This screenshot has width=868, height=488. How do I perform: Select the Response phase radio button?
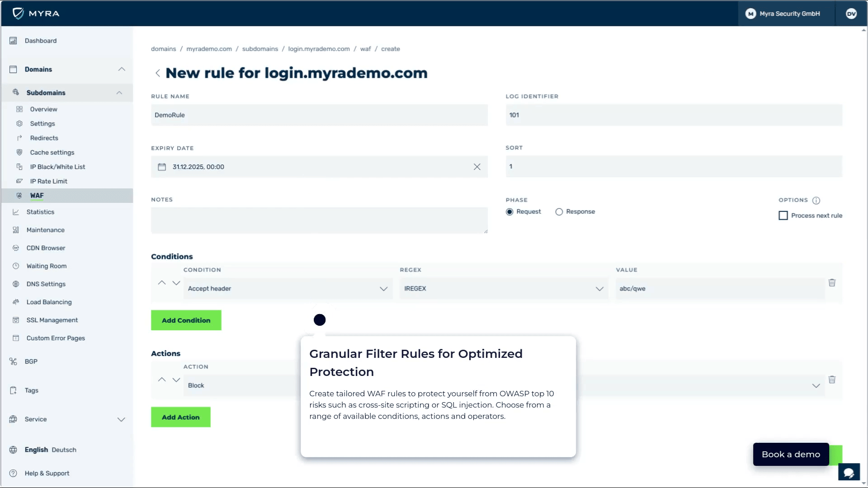(x=559, y=211)
